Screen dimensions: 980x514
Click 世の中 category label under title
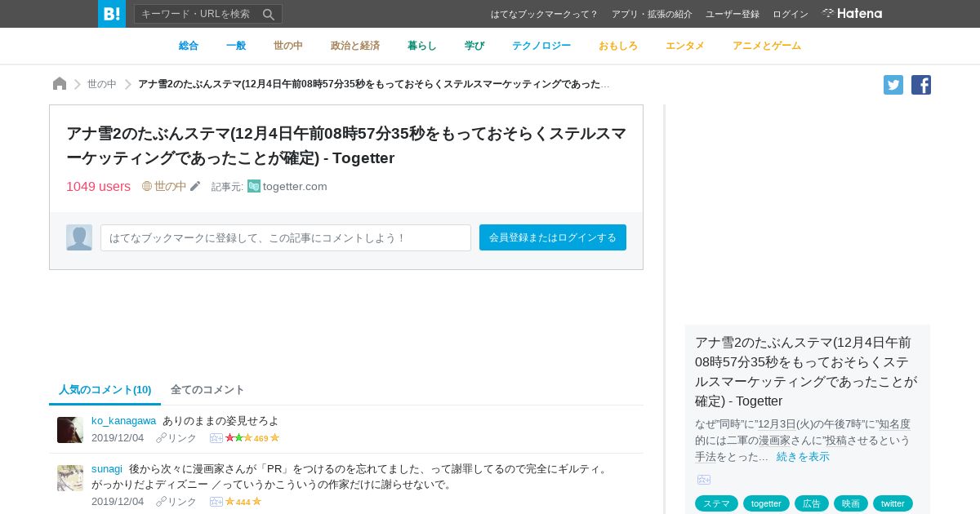pyautogui.click(x=171, y=186)
